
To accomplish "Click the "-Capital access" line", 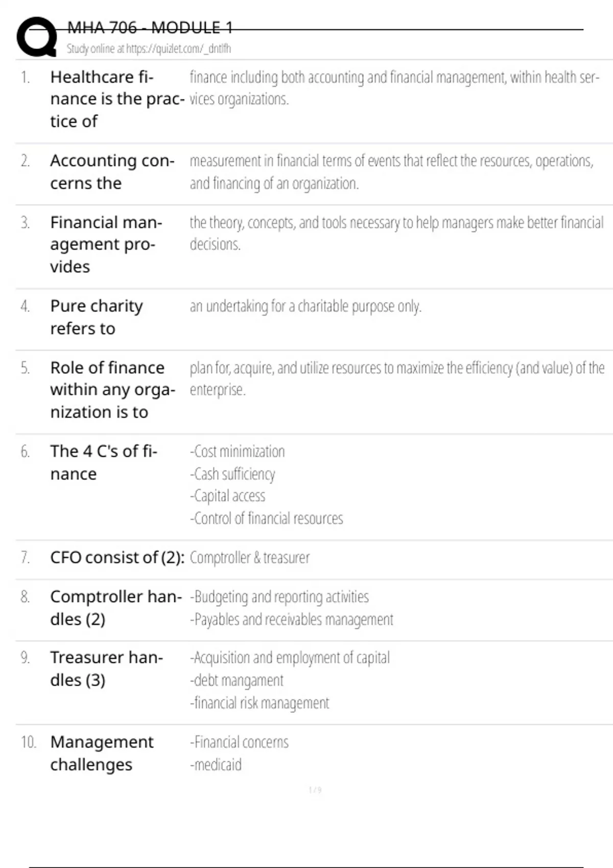I will point(227,496).
